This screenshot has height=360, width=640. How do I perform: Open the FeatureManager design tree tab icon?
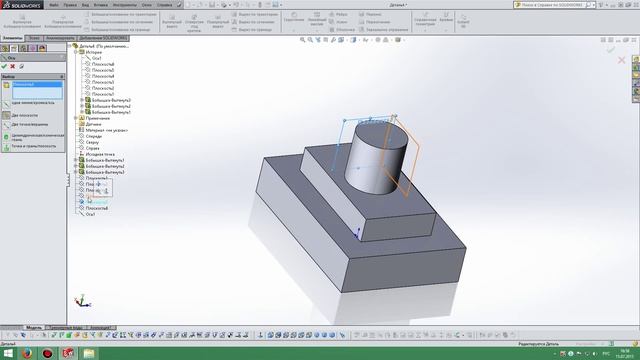5,48
